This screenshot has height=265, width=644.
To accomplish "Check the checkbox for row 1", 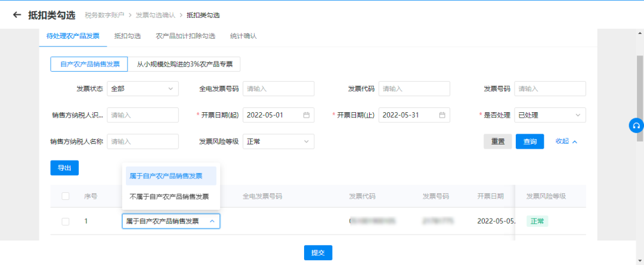I will (x=66, y=221).
